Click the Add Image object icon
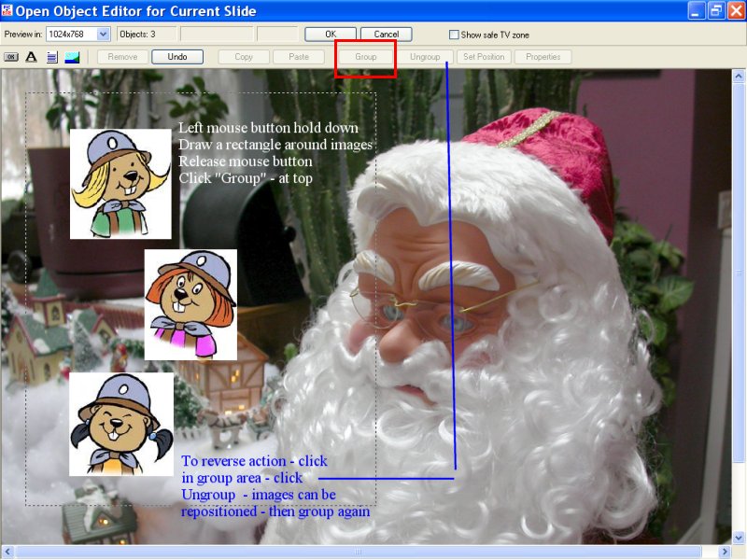 pos(73,57)
